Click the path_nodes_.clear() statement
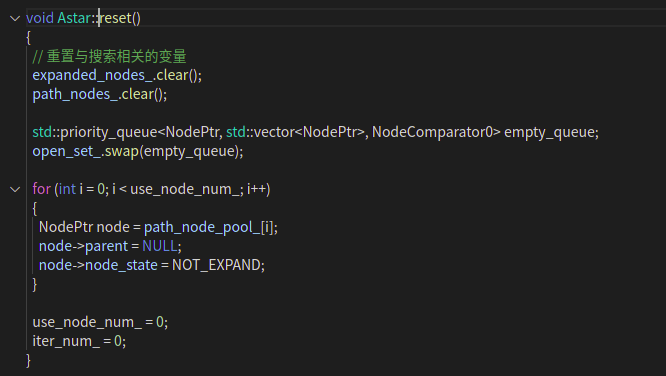Viewport: 666px width, 376px height. (100, 94)
